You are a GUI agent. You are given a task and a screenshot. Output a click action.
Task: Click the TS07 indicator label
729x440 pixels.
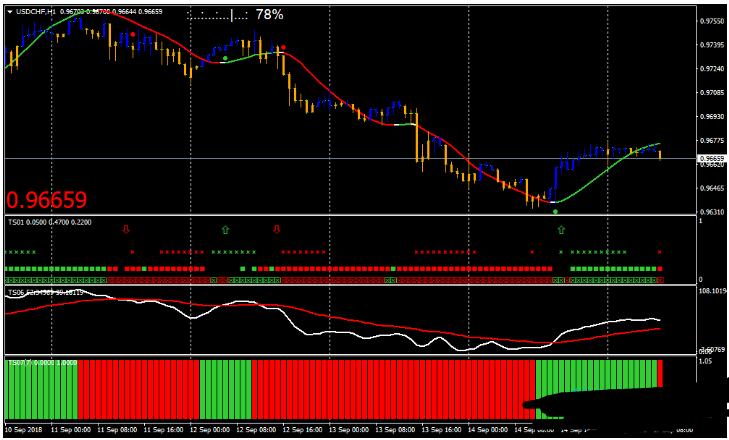[43, 362]
